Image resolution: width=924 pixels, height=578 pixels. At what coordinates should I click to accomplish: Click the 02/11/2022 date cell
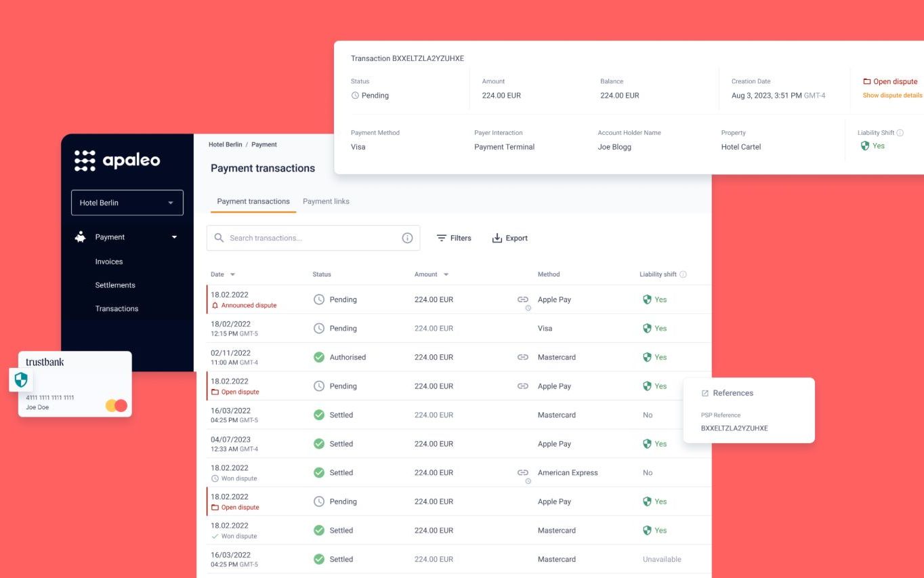pos(230,353)
